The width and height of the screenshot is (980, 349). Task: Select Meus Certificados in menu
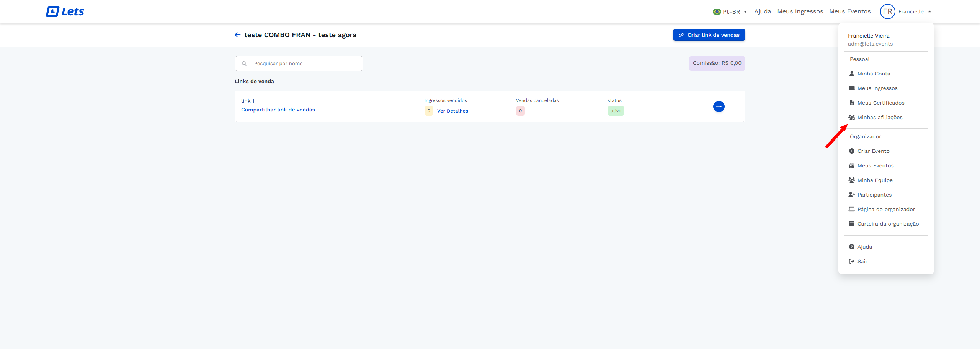[880, 103]
